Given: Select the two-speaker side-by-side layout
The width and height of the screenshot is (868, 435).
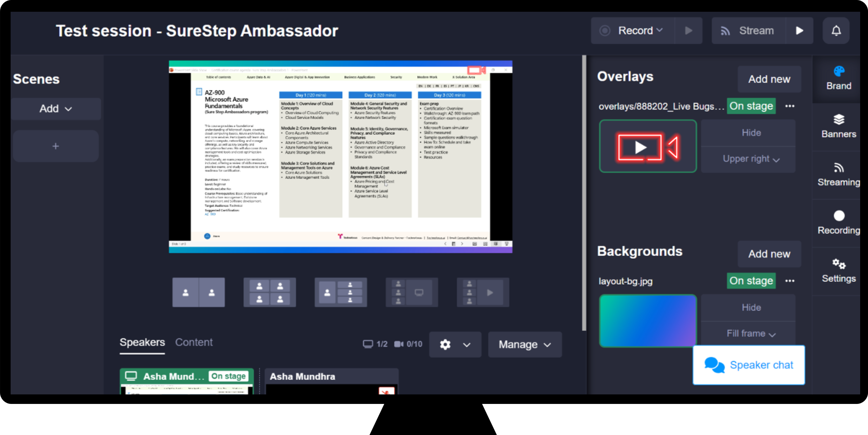Looking at the screenshot, I should pos(198,293).
